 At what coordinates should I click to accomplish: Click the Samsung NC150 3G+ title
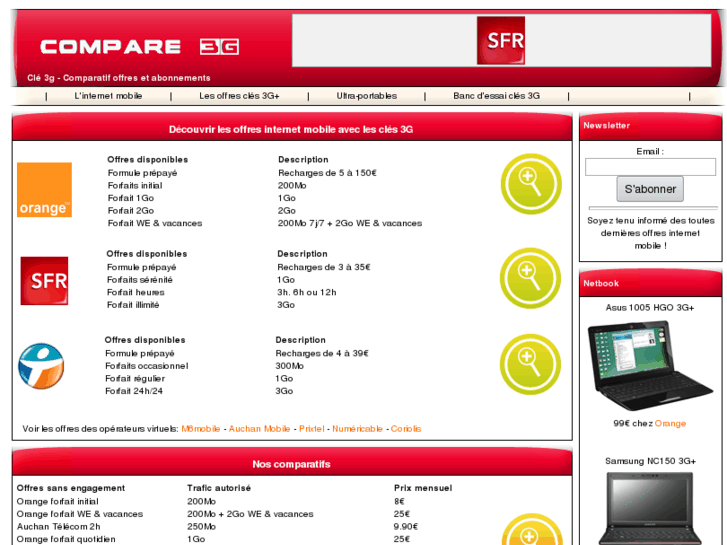pyautogui.click(x=650, y=461)
